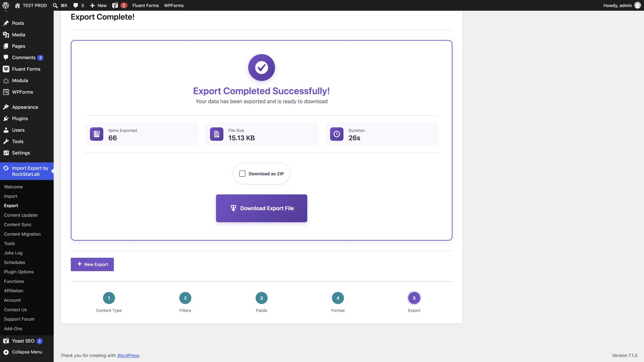Open Comments menu with 3 badge
This screenshot has height=362, width=644.
[27, 58]
